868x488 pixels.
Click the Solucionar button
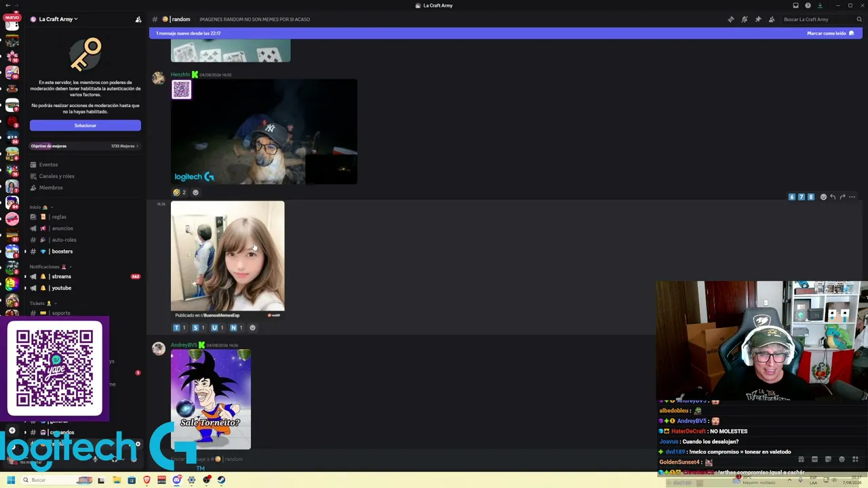tap(85, 125)
